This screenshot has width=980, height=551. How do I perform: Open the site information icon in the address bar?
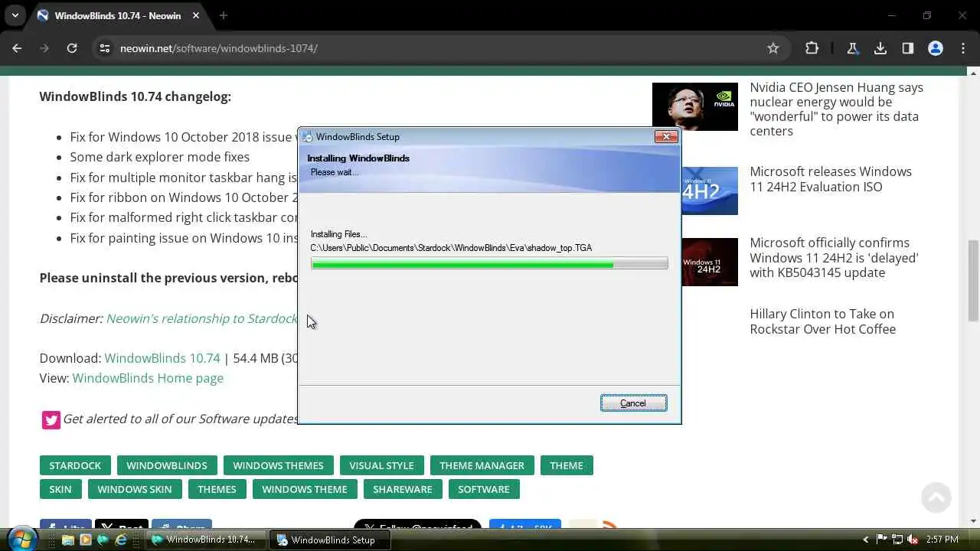tap(105, 48)
